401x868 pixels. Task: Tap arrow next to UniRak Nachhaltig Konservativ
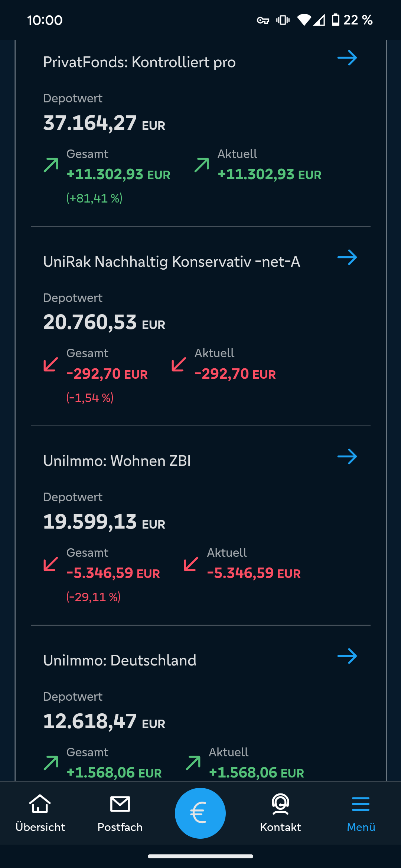pos(347,257)
